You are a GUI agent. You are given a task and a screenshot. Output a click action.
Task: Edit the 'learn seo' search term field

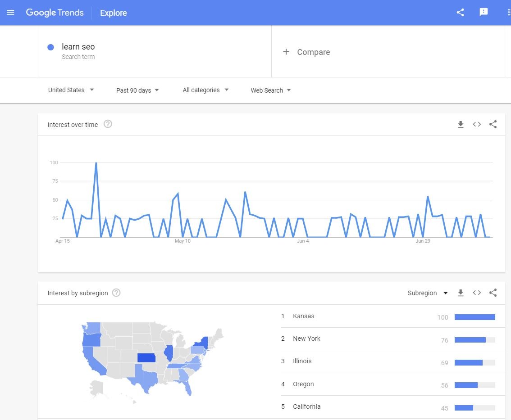(x=155, y=51)
